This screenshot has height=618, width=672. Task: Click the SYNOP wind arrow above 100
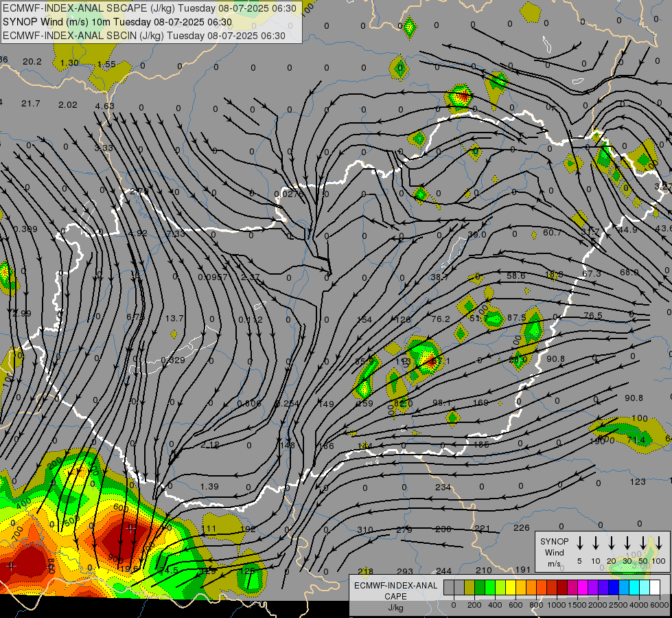click(659, 543)
